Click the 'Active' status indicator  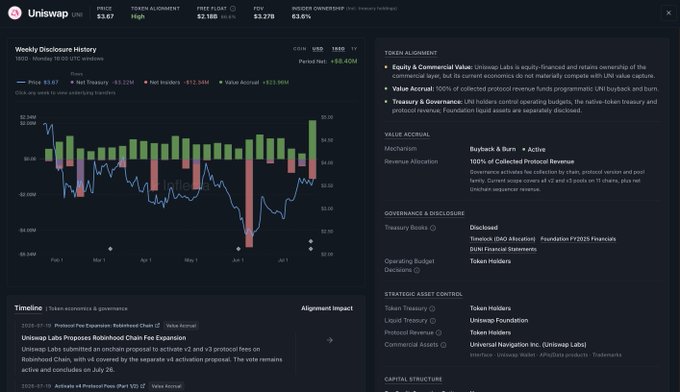coord(534,149)
